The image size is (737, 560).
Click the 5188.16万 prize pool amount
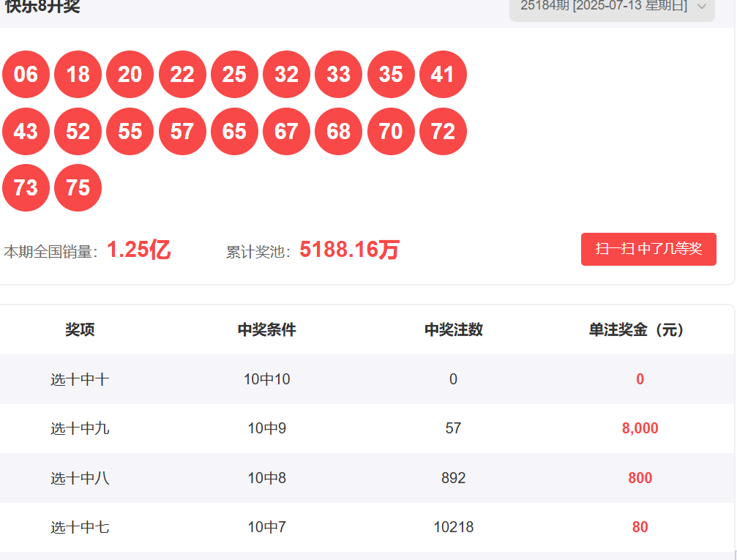tap(349, 250)
